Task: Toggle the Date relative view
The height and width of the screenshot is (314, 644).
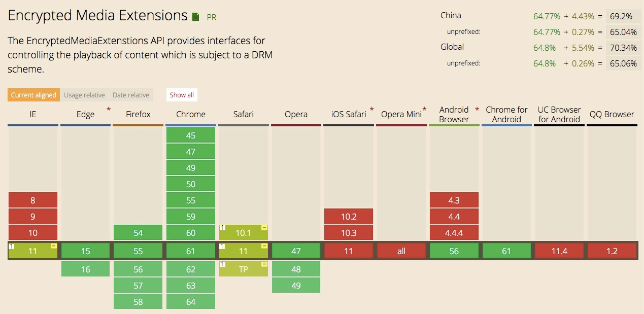Action: (x=131, y=95)
